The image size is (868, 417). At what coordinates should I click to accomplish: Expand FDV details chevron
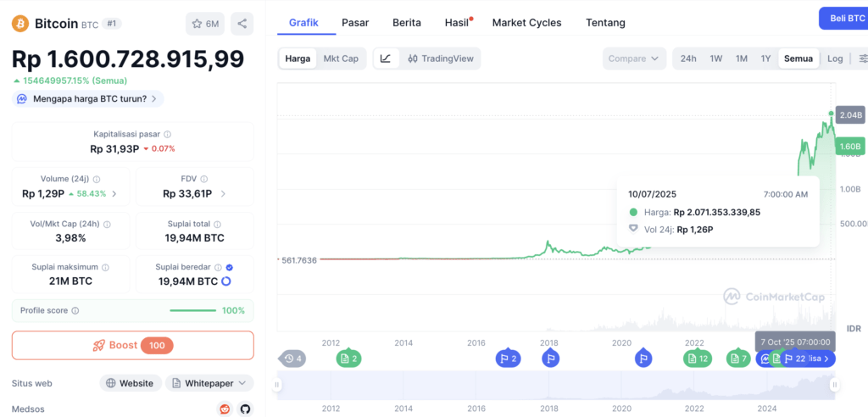click(x=223, y=194)
